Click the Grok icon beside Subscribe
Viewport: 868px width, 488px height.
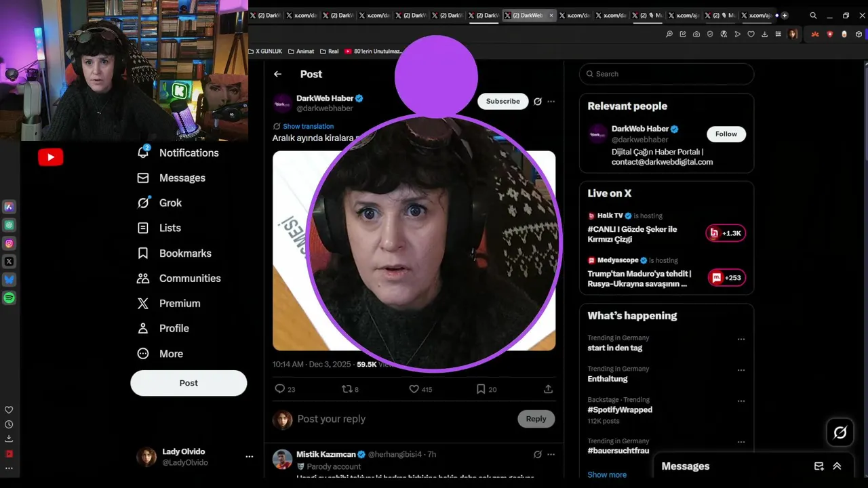[538, 101]
